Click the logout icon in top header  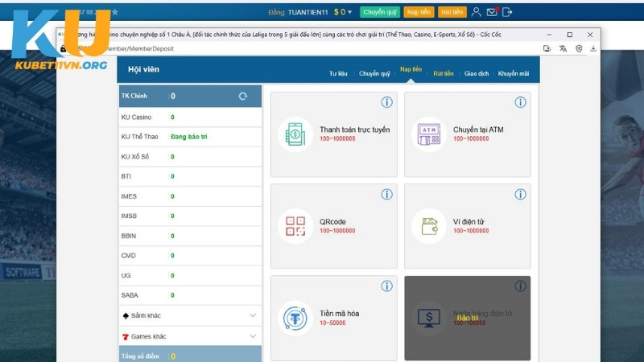[507, 12]
